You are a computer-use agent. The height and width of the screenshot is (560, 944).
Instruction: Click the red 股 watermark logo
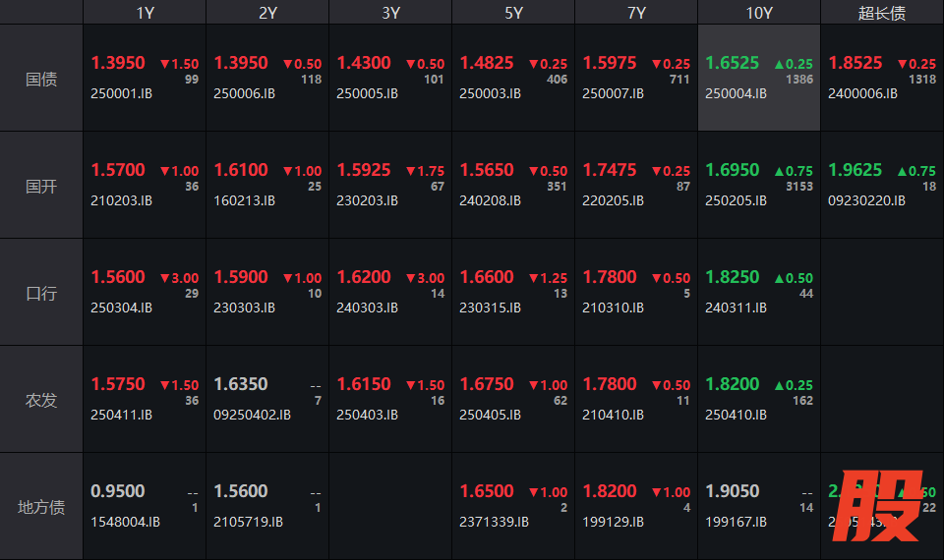coord(882,505)
